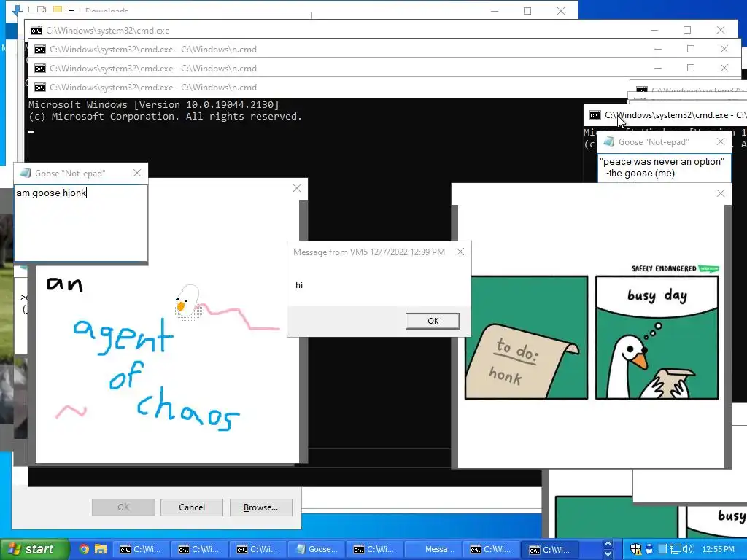
Task: Click '(c) Microsoft Corporation. All rights reserved.' text
Action: click(166, 117)
